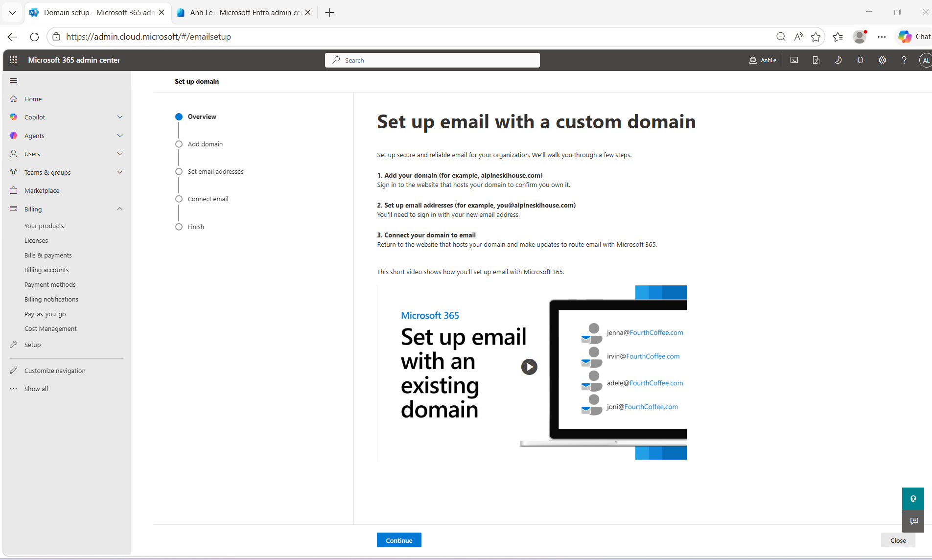Click the Microsoft 365 admin center title
The image size is (932, 560).
click(x=74, y=60)
